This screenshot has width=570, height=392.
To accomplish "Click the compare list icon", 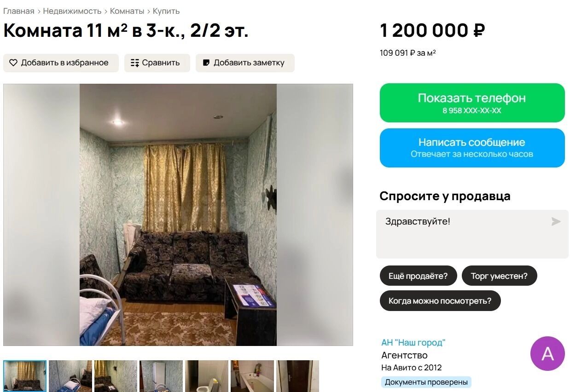I will click(135, 63).
